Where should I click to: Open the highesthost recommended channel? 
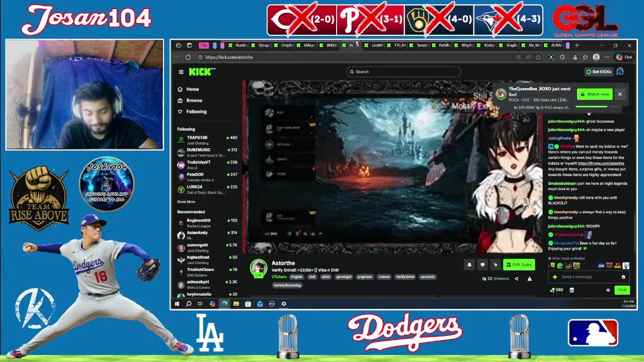207,259
